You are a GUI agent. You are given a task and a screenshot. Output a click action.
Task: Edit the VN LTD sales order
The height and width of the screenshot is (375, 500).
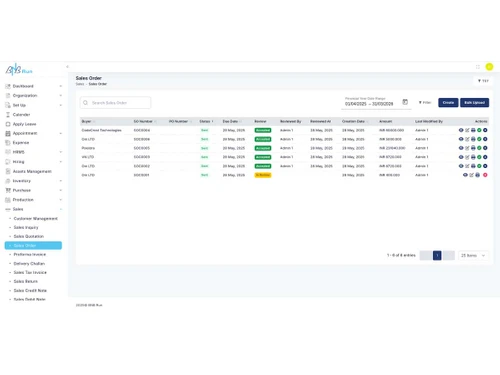click(x=467, y=157)
